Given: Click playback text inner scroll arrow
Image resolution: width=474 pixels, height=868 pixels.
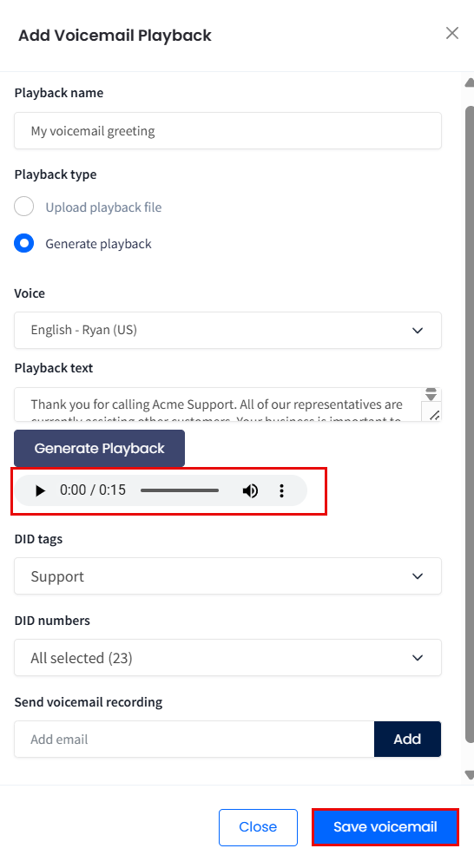Looking at the screenshot, I should click(x=431, y=395).
